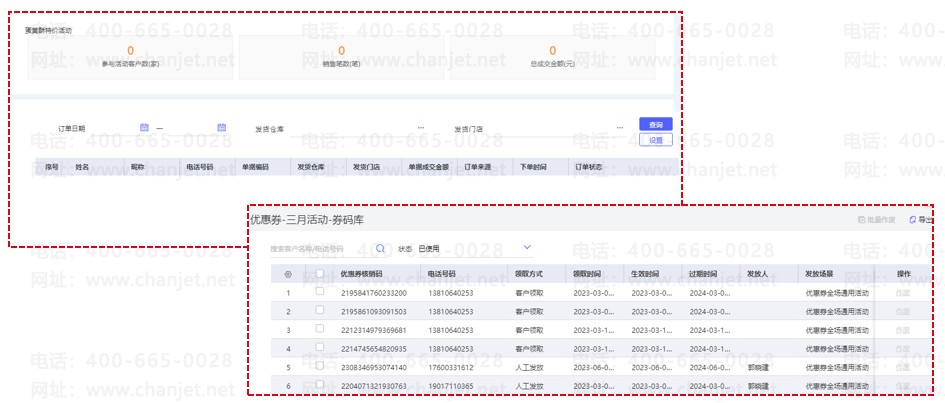The height and width of the screenshot is (403, 945).
Task: Click the 销售笔数 statistic card
Action: pyautogui.click(x=342, y=57)
